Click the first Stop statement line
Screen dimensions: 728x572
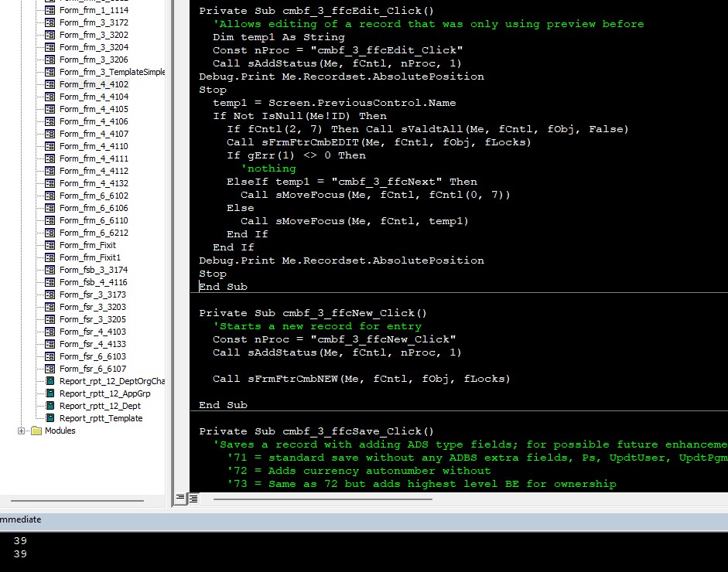(x=213, y=90)
